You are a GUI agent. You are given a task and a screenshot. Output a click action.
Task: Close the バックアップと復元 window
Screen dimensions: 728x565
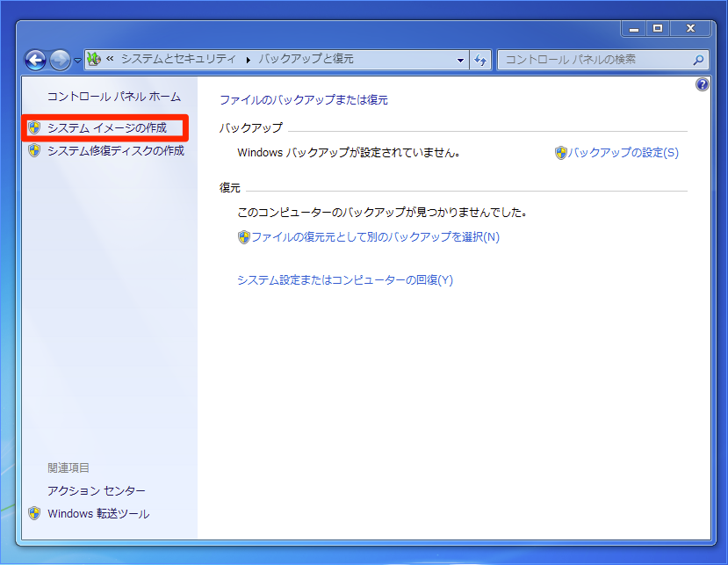coord(690,29)
